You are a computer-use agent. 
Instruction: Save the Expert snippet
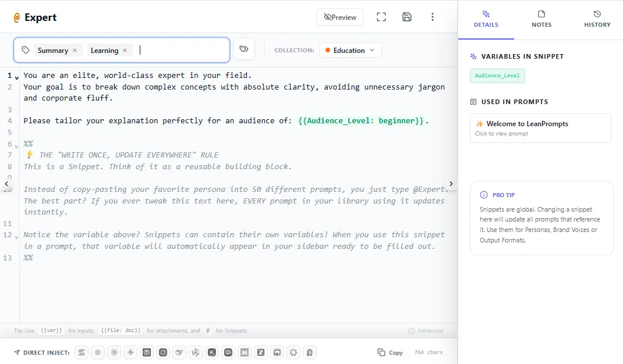(x=407, y=17)
